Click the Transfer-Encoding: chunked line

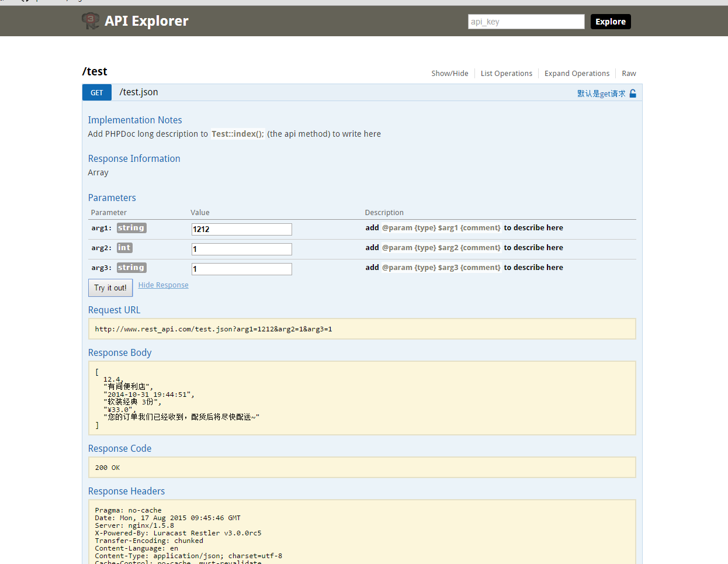click(149, 541)
